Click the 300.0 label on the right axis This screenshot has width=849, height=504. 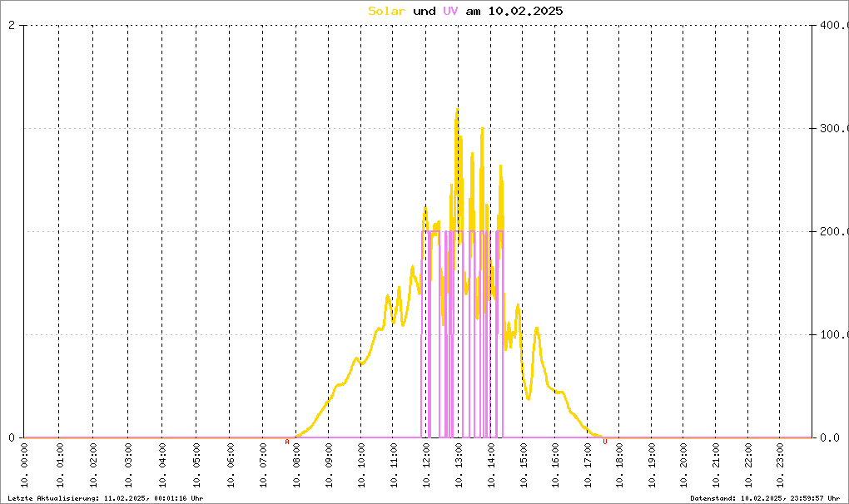832,129
